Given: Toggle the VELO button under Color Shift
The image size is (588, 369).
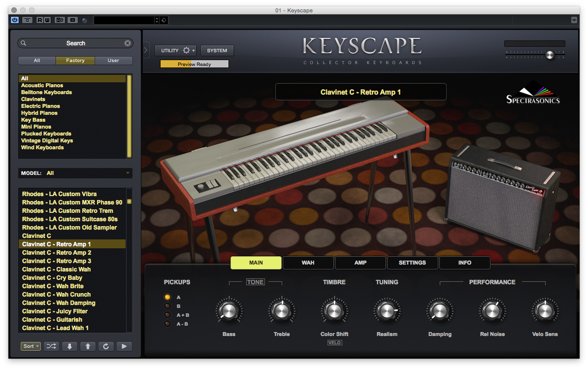Looking at the screenshot, I should (334, 343).
